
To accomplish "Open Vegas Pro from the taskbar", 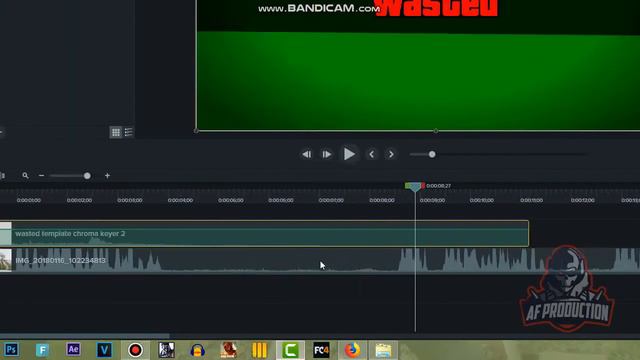I will [x=104, y=350].
